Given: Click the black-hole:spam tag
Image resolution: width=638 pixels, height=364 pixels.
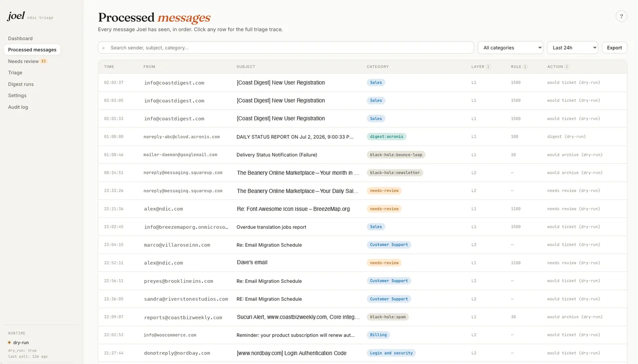Looking at the screenshot, I should (387, 317).
